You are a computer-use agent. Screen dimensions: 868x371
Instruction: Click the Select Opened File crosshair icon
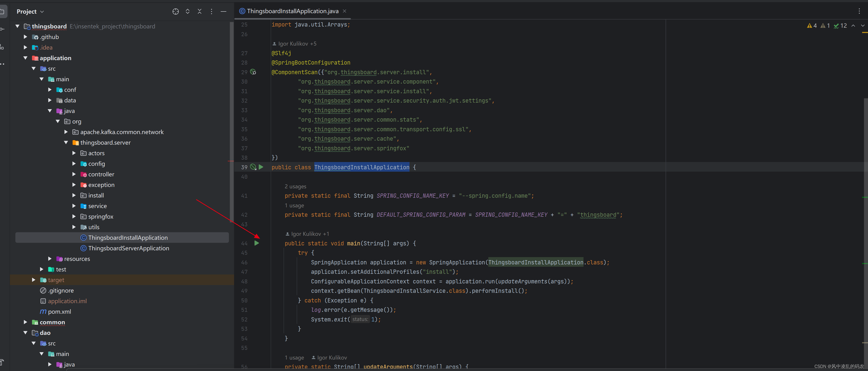(x=176, y=11)
